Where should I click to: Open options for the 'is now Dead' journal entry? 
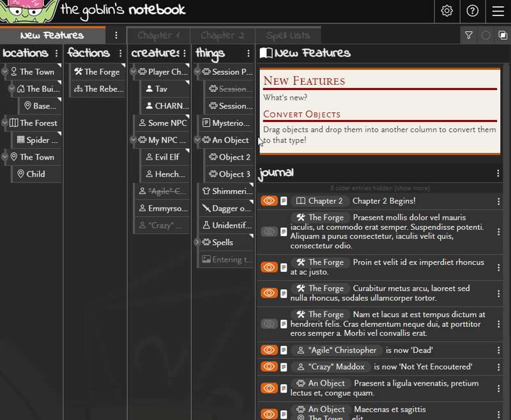click(x=498, y=350)
